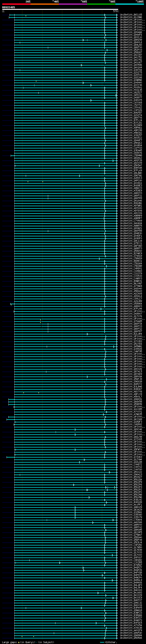Click label UniRef100_Q5U5U6 in last row
Image resolution: width=146 pixels, height=644 pixels.
[131, 638]
